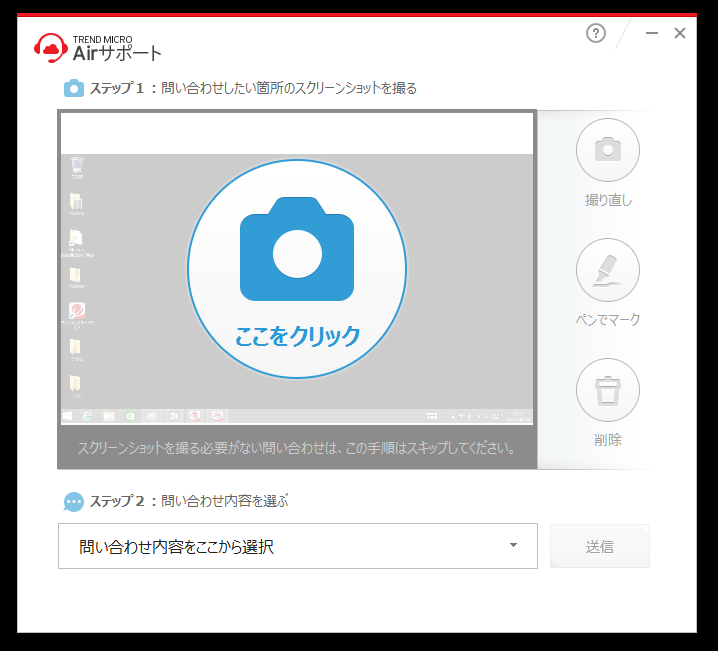Image resolution: width=718 pixels, height=651 pixels.
Task: Open help via the question mark icon
Action: tap(596, 34)
